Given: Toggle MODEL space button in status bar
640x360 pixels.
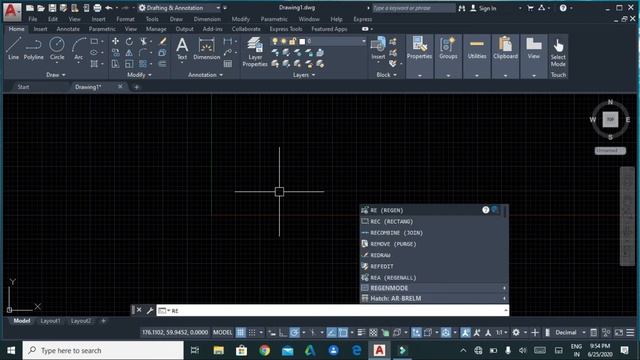Looking at the screenshot, I should click(x=222, y=333).
